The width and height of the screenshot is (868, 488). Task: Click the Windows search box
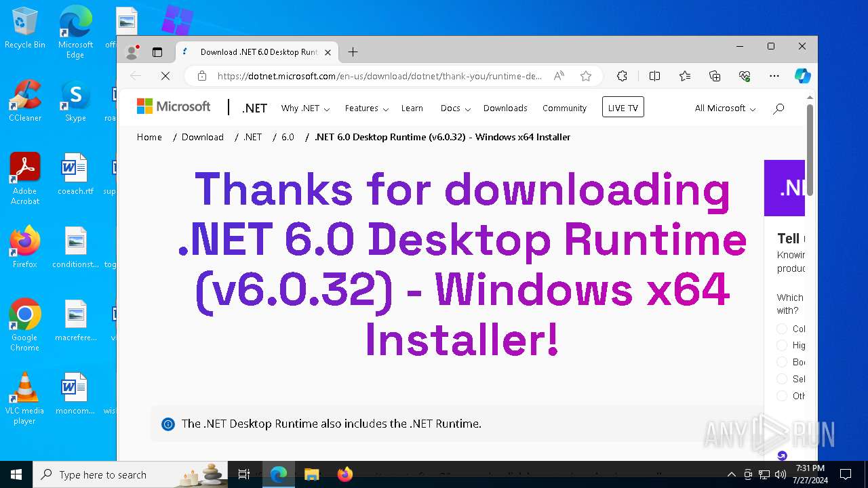132,474
